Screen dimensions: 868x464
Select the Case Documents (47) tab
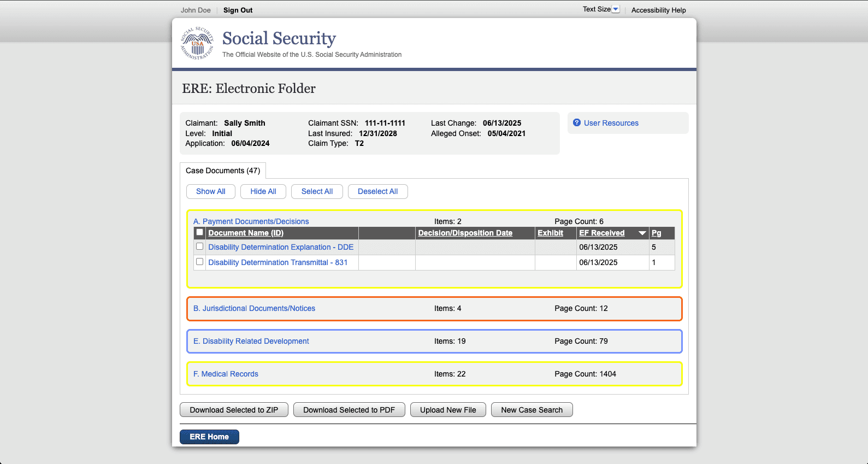(223, 171)
